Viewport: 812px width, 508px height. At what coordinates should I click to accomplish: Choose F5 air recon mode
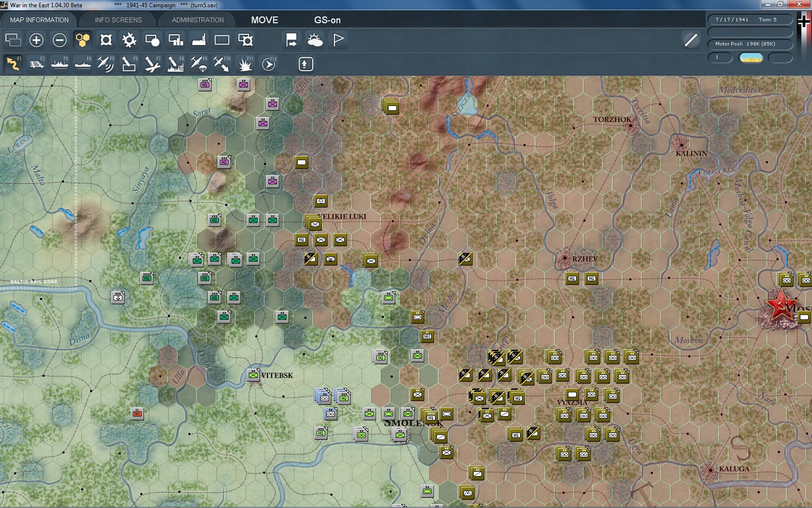(x=106, y=64)
